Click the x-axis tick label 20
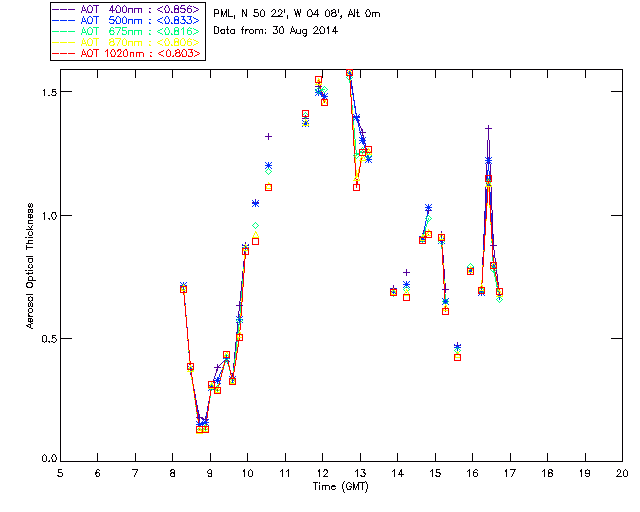Image resolution: width=640 pixels, height=512 pixels. [622, 471]
